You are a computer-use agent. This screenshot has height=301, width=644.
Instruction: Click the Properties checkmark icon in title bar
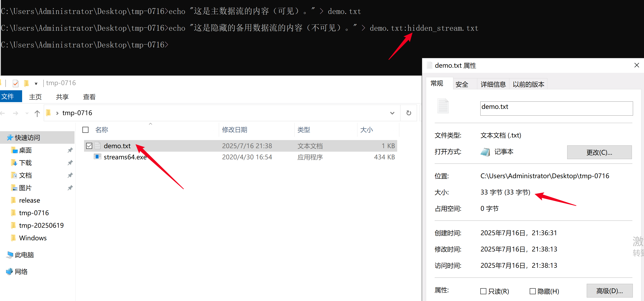[x=16, y=83]
